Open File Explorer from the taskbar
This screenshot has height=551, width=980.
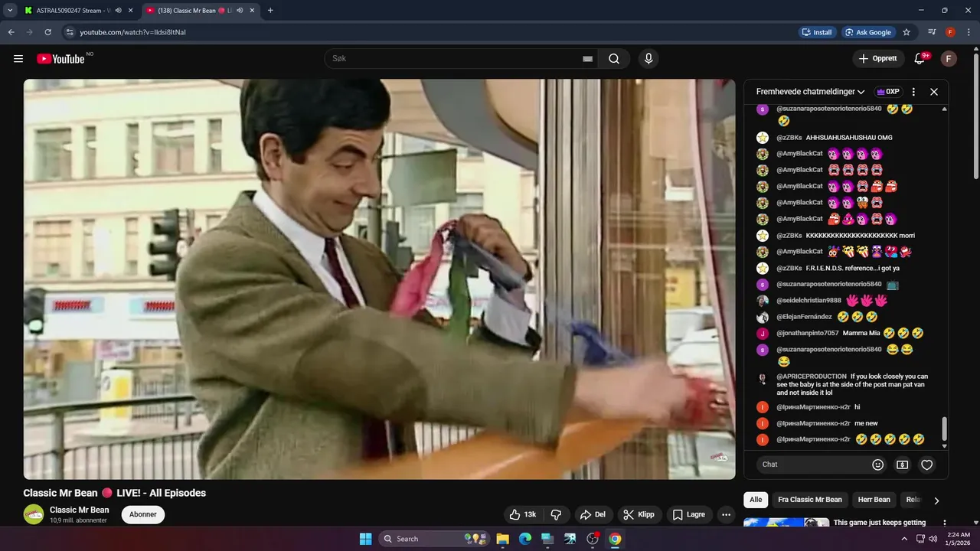(503, 539)
